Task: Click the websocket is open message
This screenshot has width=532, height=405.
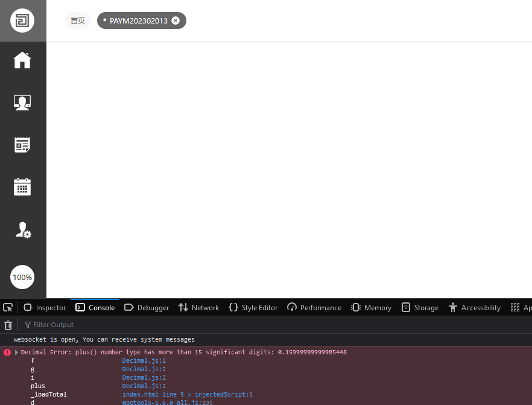Action: [104, 339]
